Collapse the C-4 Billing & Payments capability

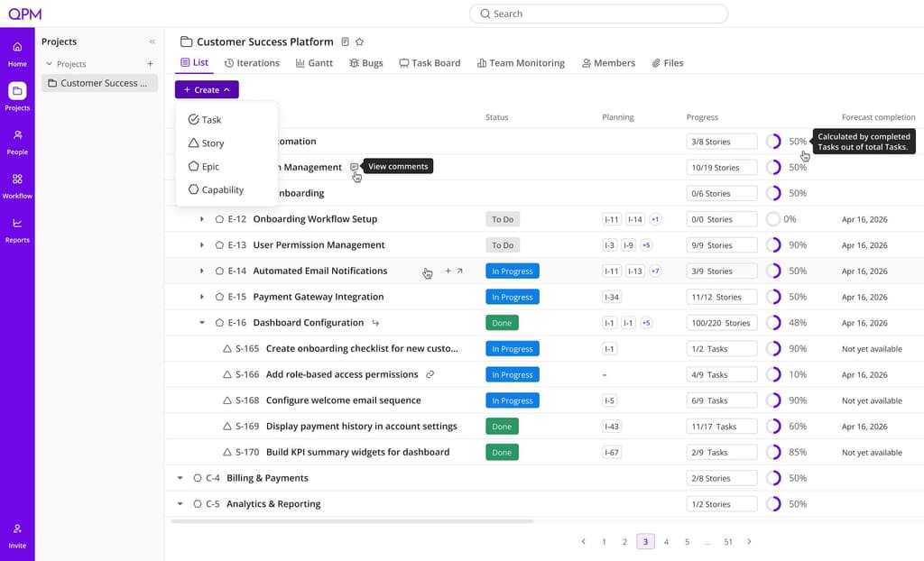[x=180, y=479]
